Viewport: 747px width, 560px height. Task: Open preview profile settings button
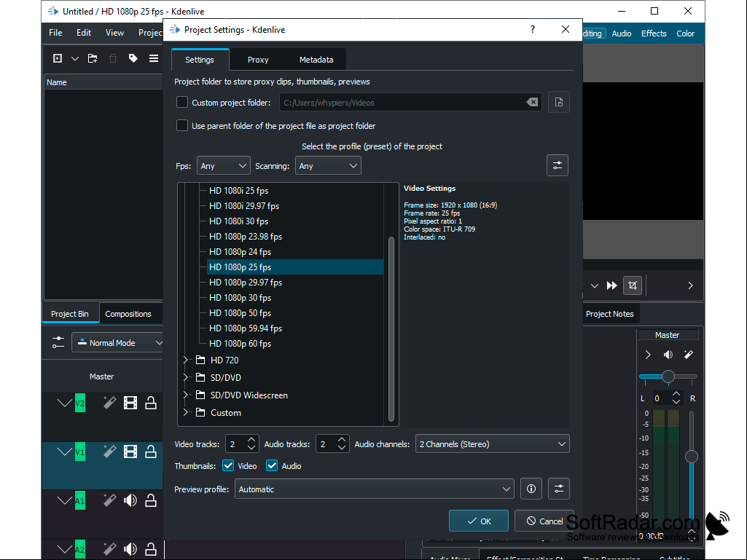click(x=559, y=489)
